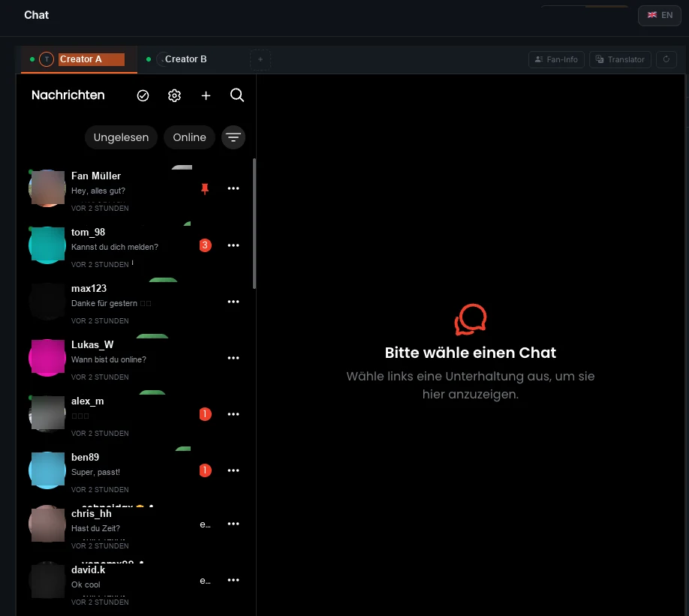
Task: Toggle the Translator panel
Action: pos(620,59)
